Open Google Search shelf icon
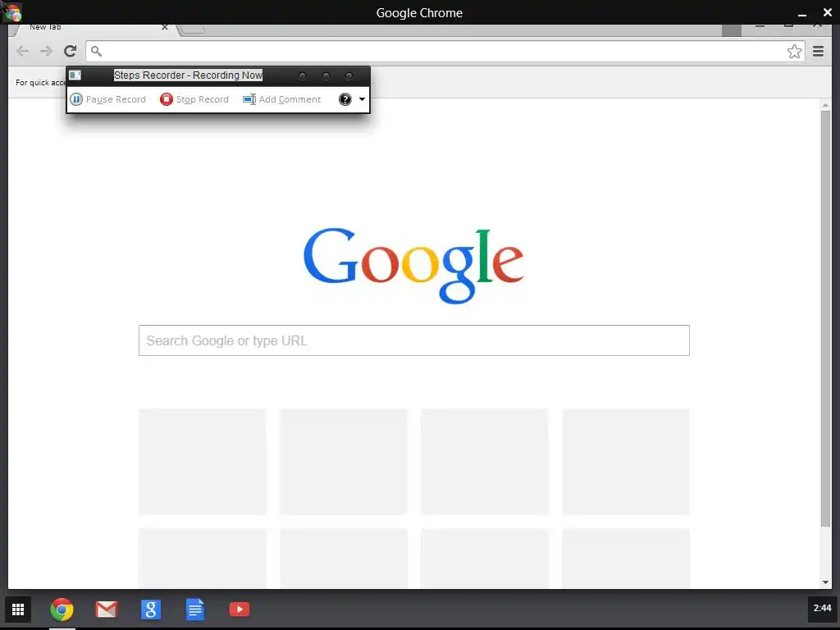 (151, 609)
